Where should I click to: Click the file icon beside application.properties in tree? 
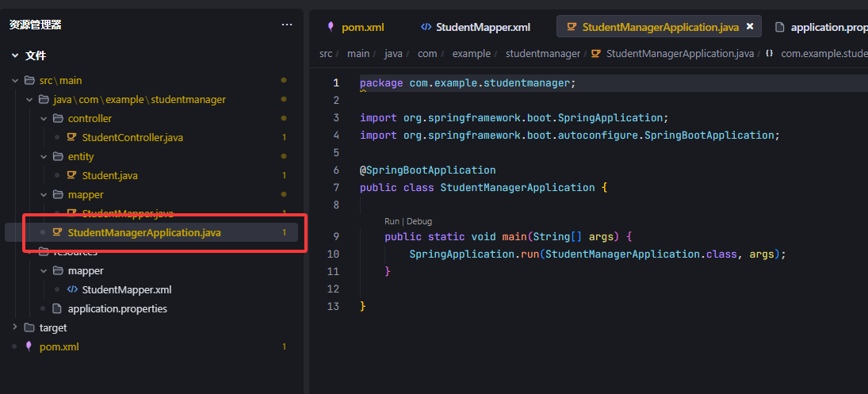point(56,308)
